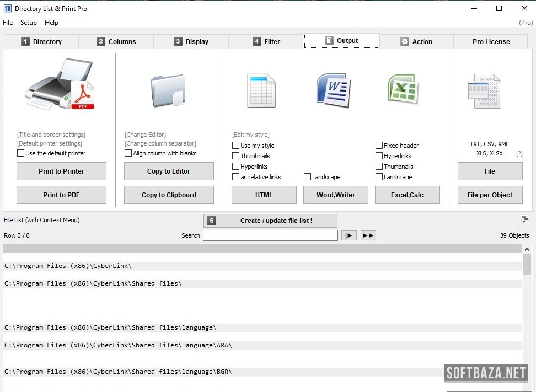Click Create / update file list button
Screen dimensions: 536x392
(270, 221)
